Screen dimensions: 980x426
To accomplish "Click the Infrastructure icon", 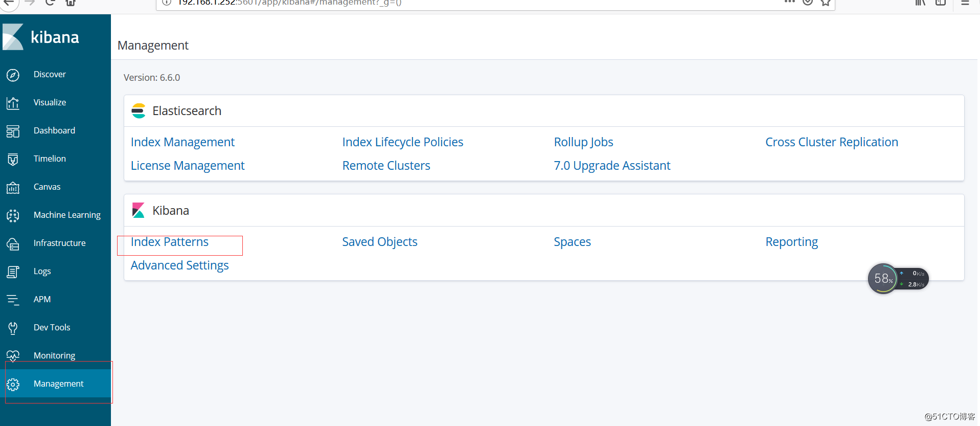I will (x=13, y=243).
